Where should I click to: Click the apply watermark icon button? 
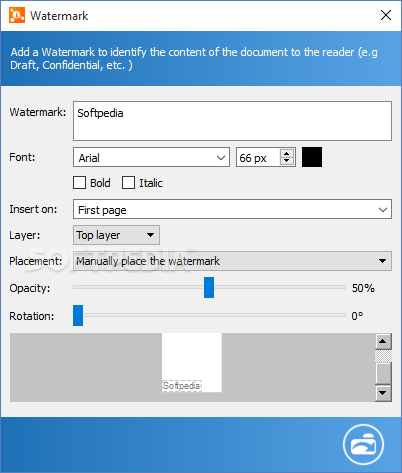pos(363,444)
